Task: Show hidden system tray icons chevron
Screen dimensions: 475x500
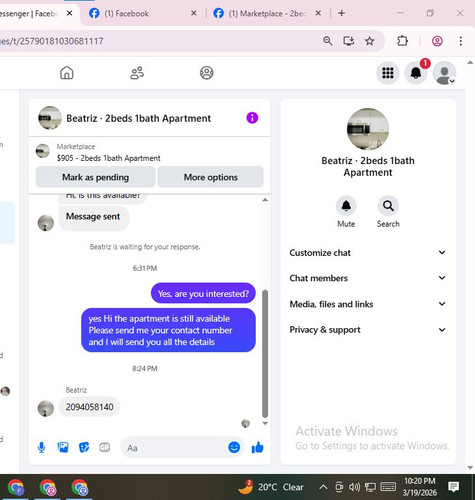Action: pyautogui.click(x=323, y=487)
